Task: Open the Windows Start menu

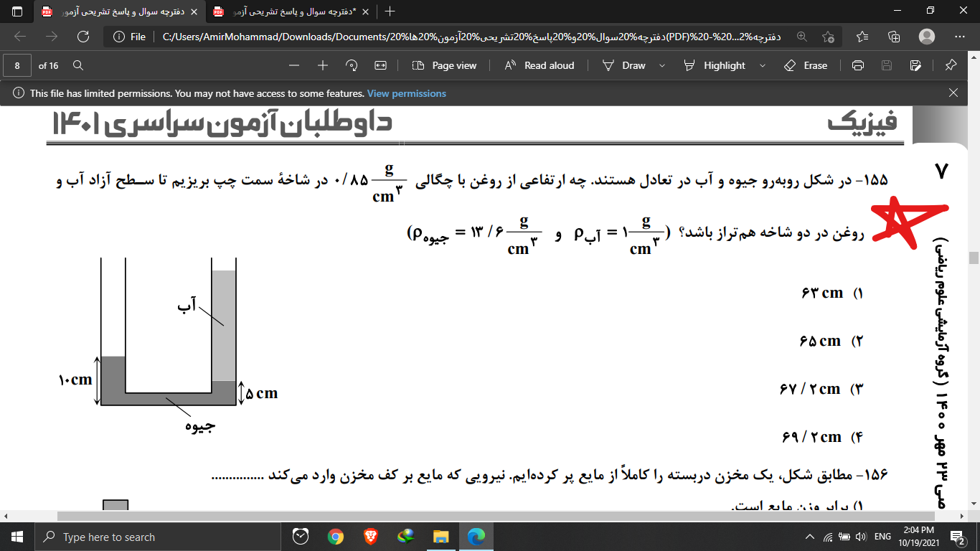Action: 17,537
